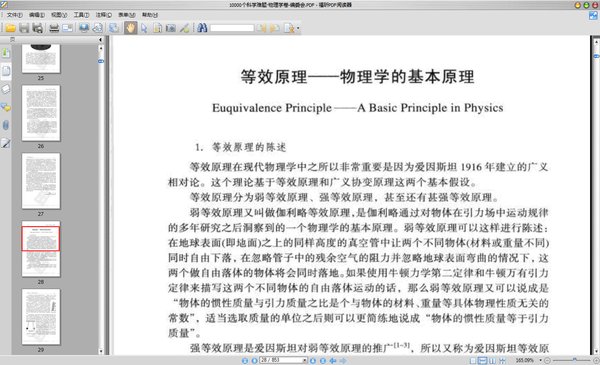Open the 文件 (File) menu
This screenshot has height=365, width=600.
(x=15, y=15)
